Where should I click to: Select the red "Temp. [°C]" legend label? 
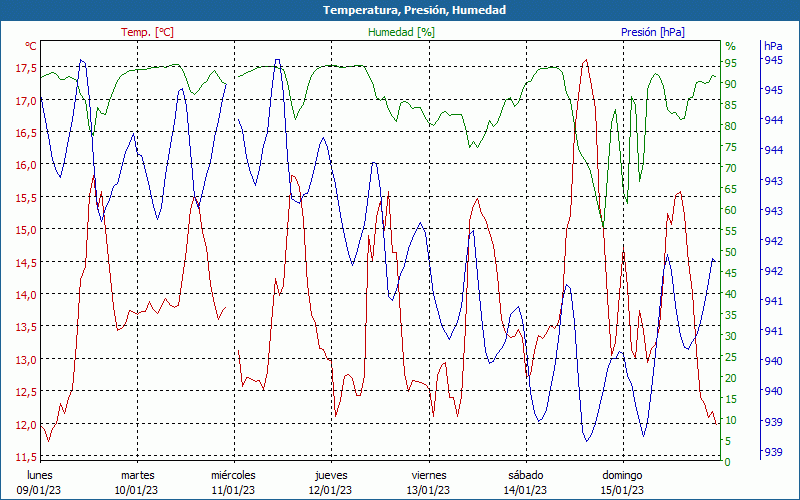tap(147, 32)
